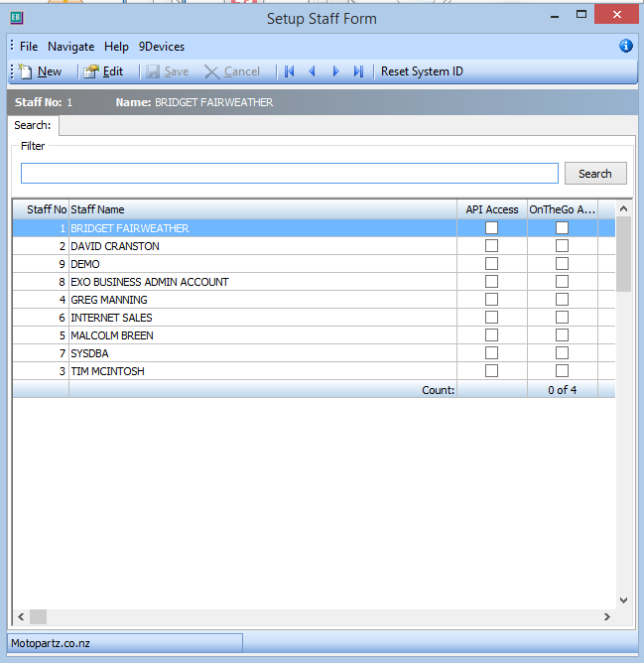Click the Save toolbar button
Image resolution: width=644 pixels, height=663 pixels.
168,71
